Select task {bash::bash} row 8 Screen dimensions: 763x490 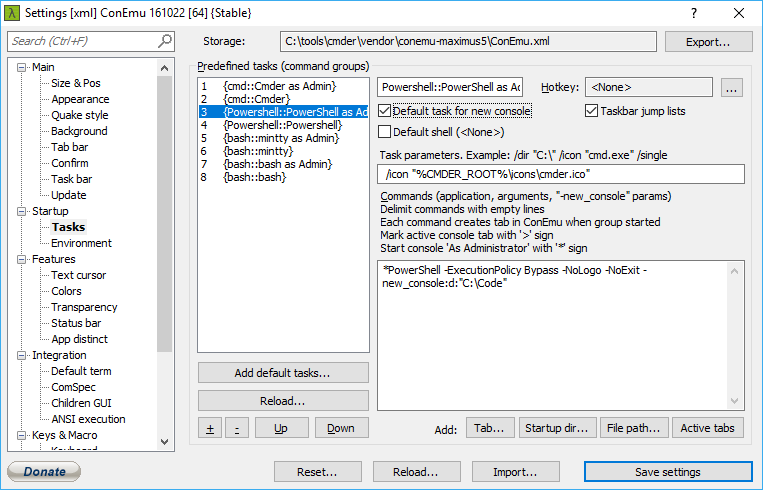tap(283, 177)
